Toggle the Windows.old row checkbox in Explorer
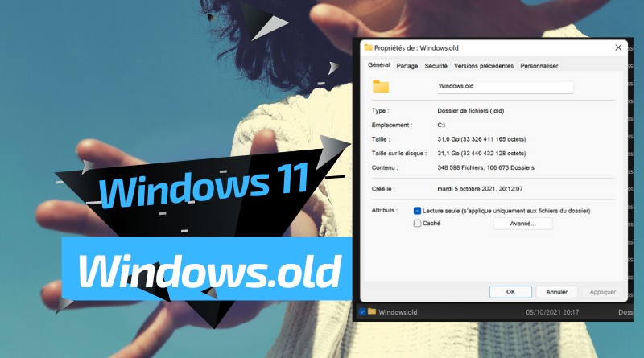The height and width of the screenshot is (358, 644). (362, 311)
